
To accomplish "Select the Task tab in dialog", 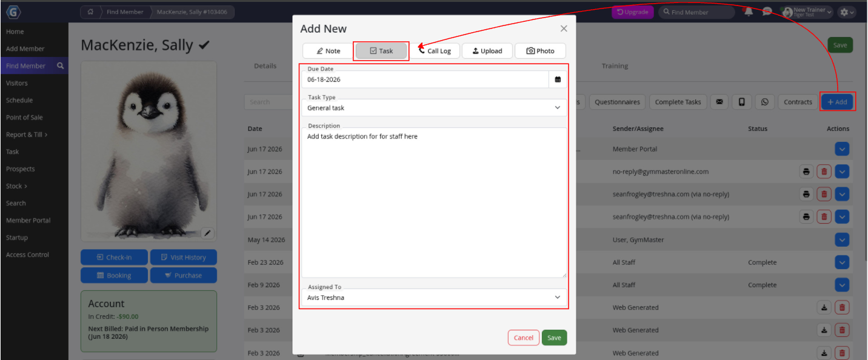I will (x=381, y=51).
